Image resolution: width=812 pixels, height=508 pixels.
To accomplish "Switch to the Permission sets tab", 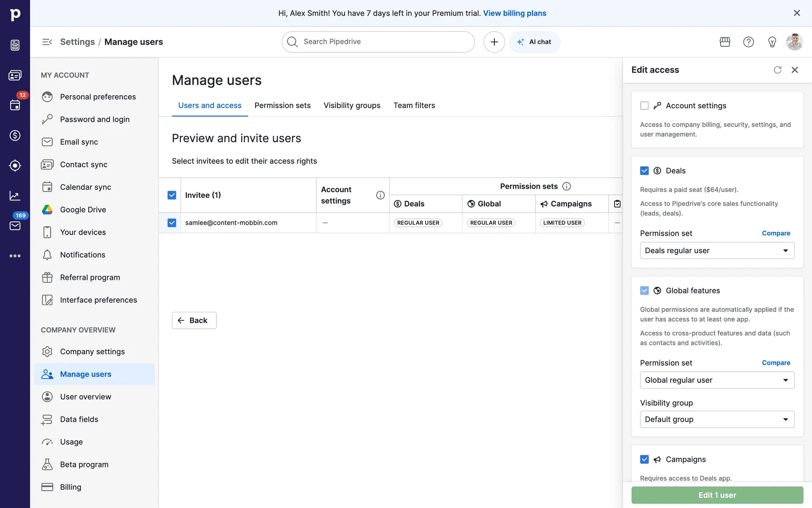I will click(282, 105).
